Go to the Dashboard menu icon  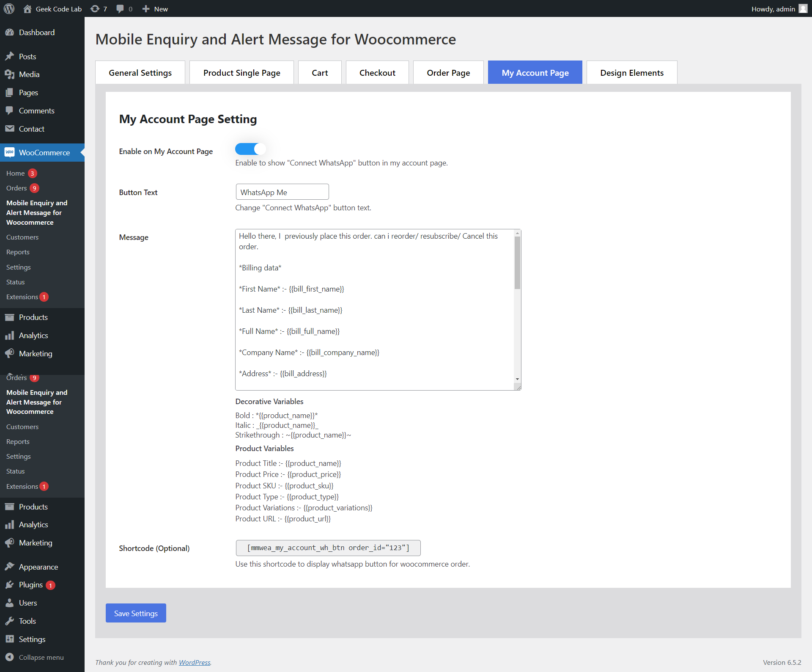(x=10, y=33)
